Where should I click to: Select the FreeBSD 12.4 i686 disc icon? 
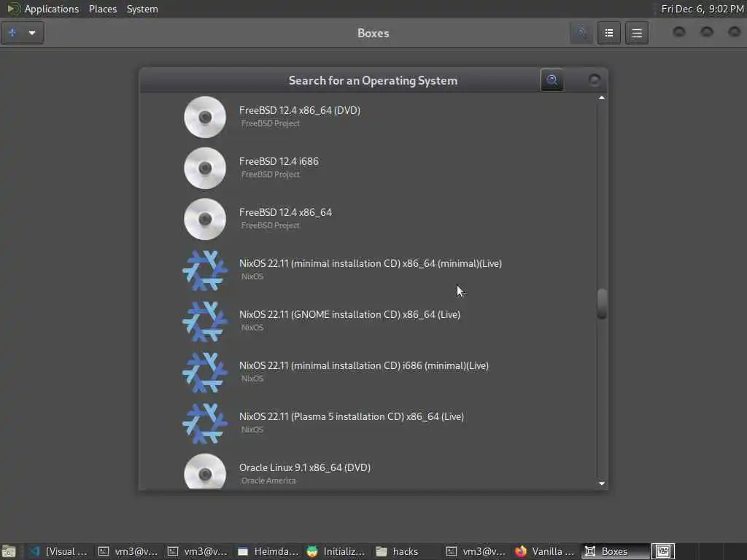click(205, 168)
